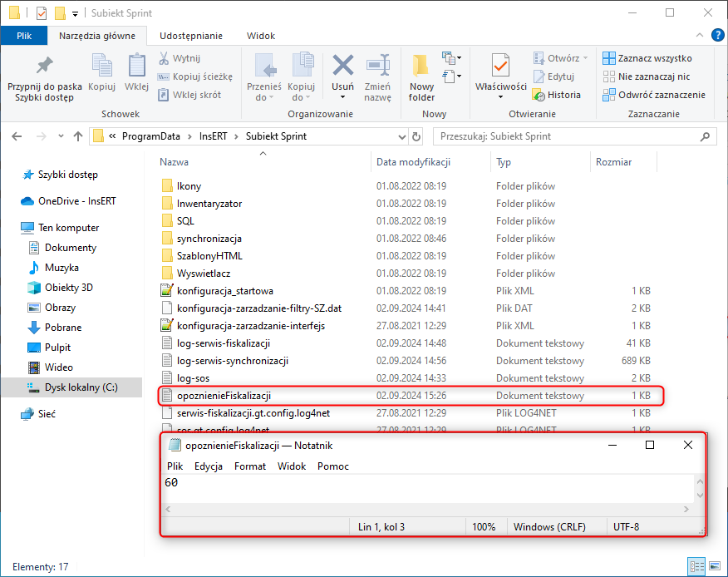Click Otwórz in the ribbon

click(557, 58)
